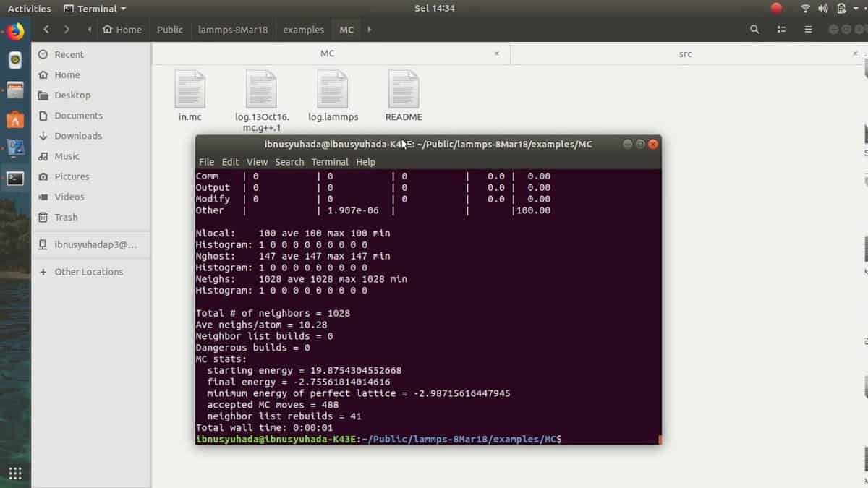
Task: Click the battery status icon
Action: 841,9
